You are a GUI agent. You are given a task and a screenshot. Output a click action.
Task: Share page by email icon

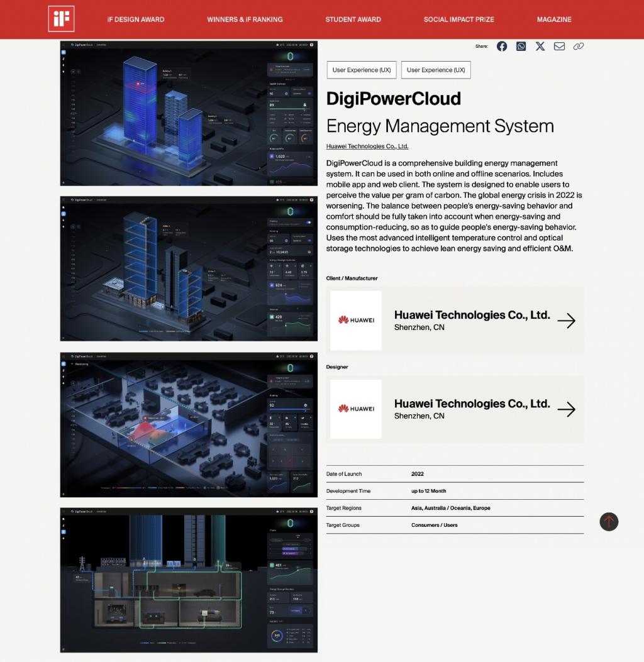tap(559, 47)
